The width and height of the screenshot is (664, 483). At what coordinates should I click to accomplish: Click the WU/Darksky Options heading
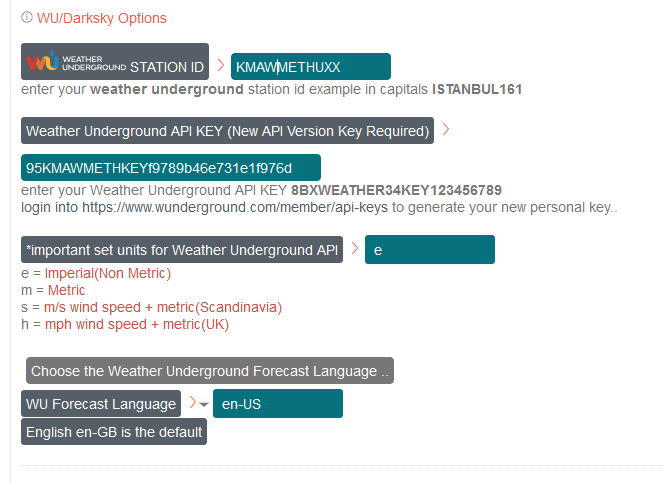click(102, 18)
